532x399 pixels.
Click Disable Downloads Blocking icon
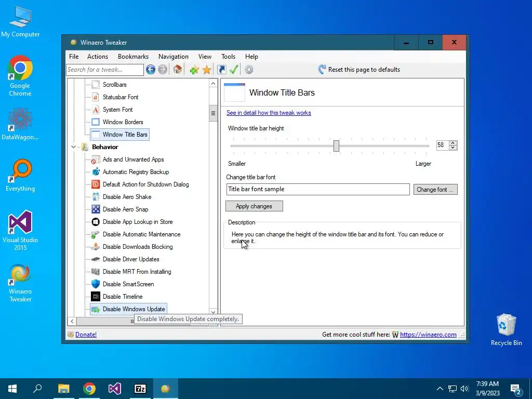[x=96, y=247]
